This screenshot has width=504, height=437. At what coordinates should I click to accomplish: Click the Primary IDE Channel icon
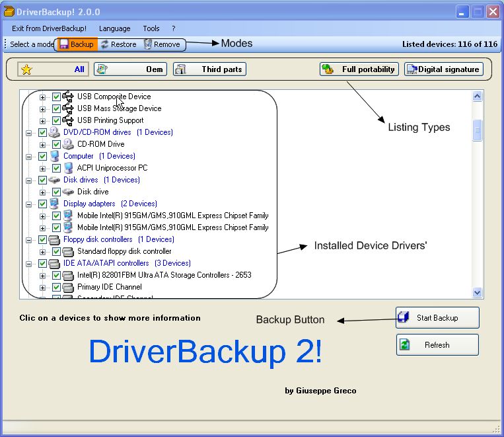(68, 287)
